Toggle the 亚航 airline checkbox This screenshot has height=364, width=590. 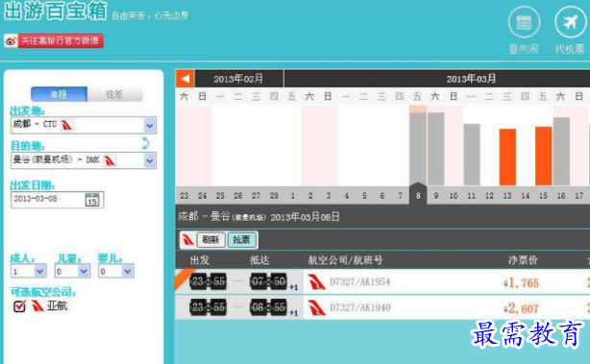(19, 306)
